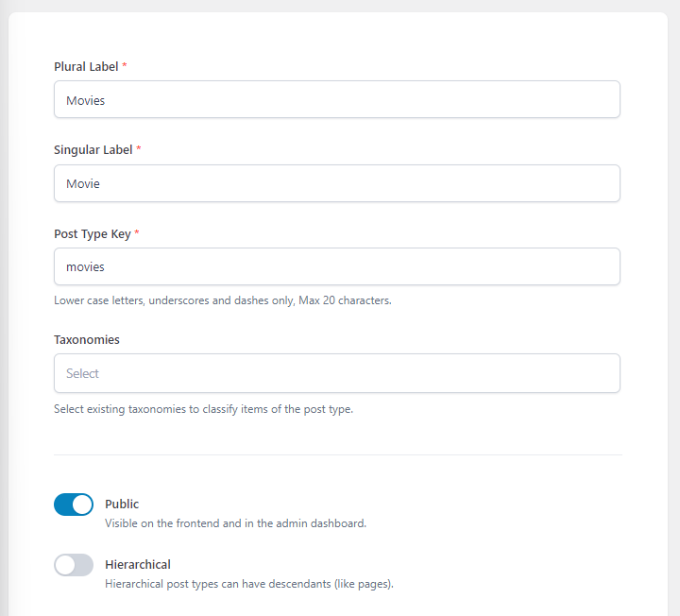Click the "Public" label beside its toggle
Viewport: 680px width, 616px height.
pos(122,504)
